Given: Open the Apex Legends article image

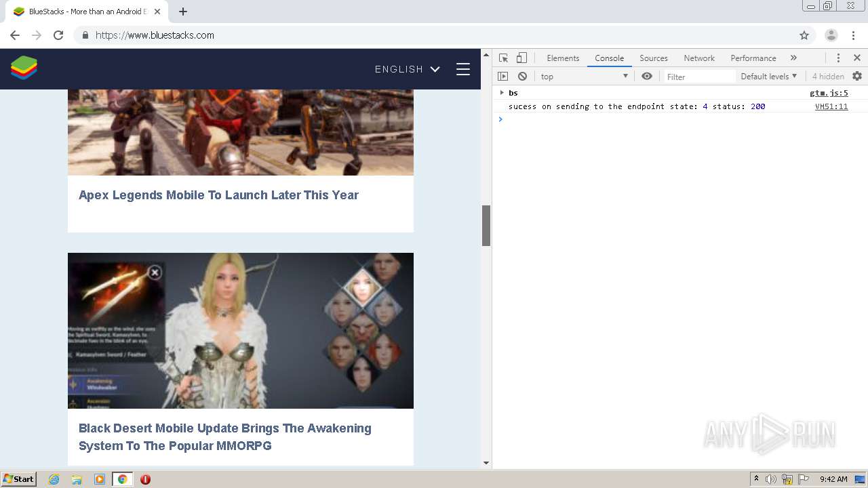Looking at the screenshot, I should 241,132.
